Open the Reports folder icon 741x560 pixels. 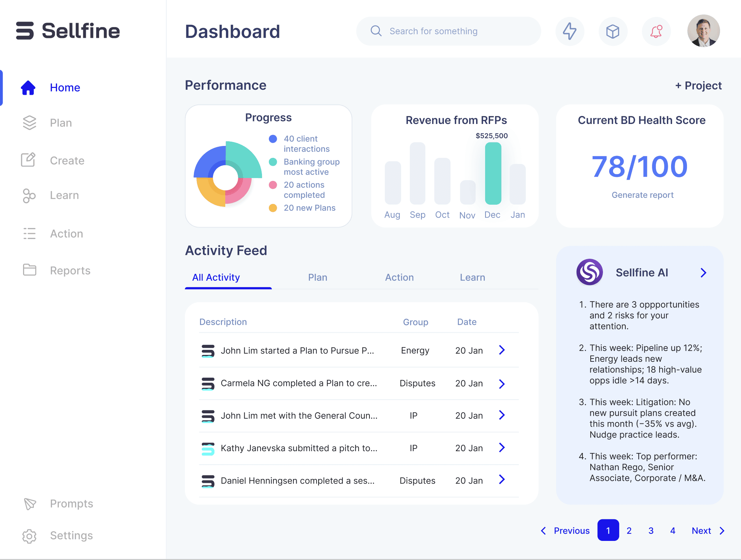coord(30,270)
